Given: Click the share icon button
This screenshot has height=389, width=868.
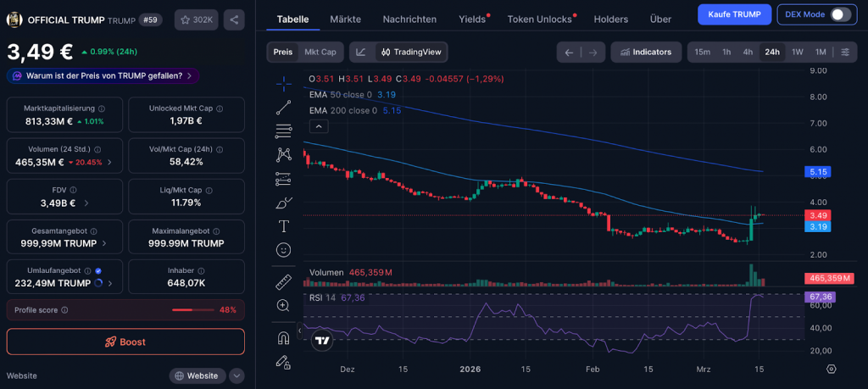Looking at the screenshot, I should (x=234, y=19).
